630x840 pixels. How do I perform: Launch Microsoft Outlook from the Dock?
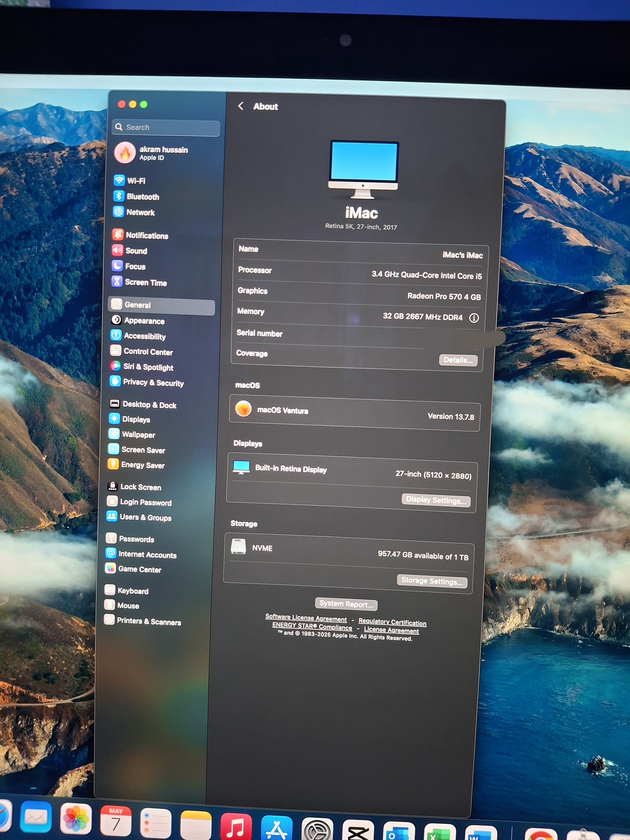[x=398, y=831]
